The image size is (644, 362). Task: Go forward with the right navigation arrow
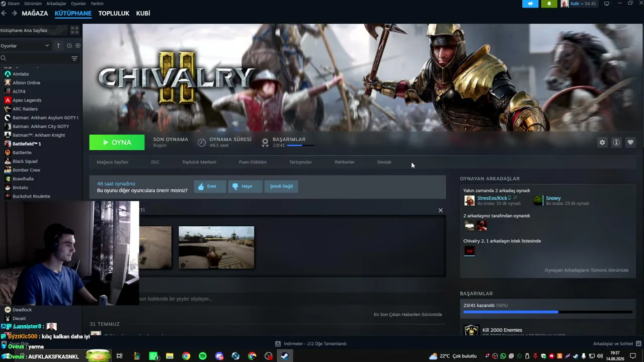pos(14,13)
